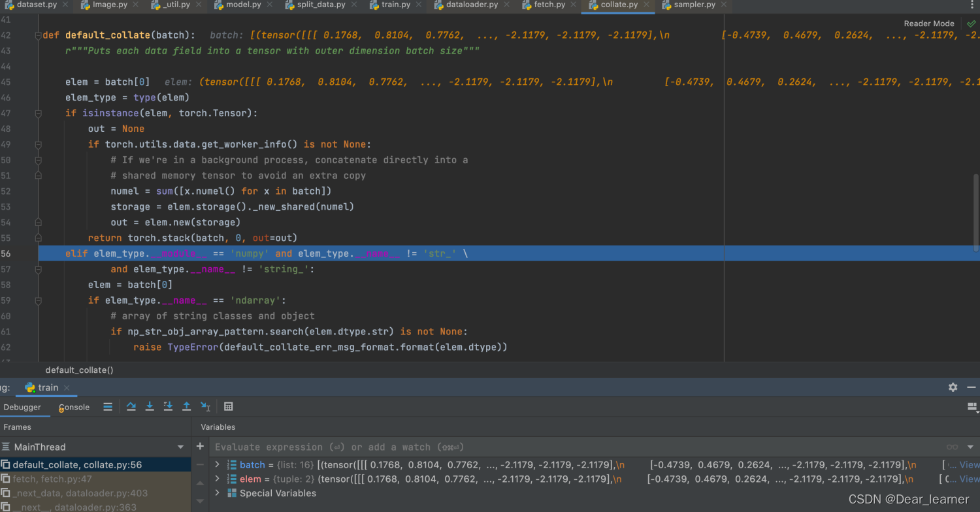Click the plus icon to add watch
Viewport: 980px width, 512px height.
[x=200, y=447]
